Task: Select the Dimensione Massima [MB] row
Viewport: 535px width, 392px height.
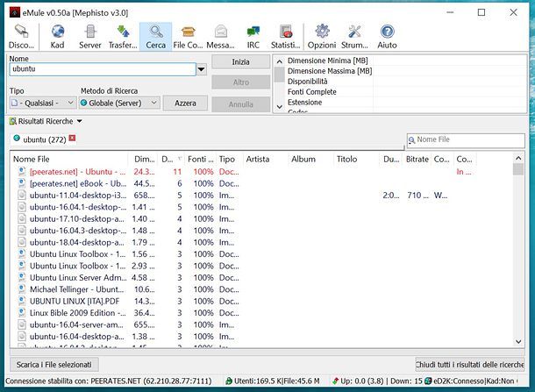Action: pos(406,71)
